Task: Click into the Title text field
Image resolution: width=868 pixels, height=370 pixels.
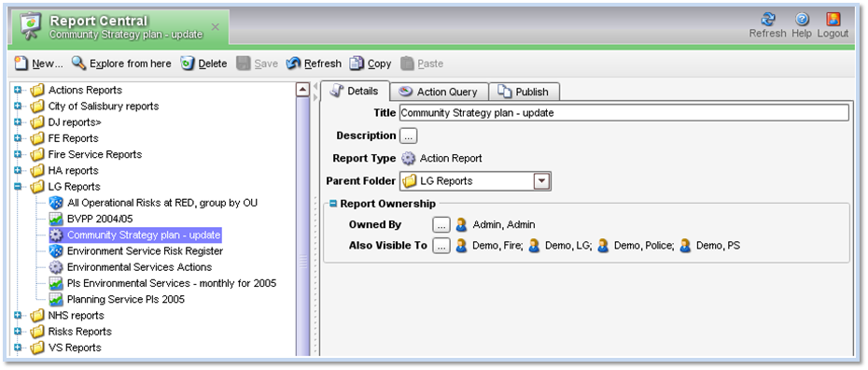Action: pyautogui.click(x=623, y=113)
